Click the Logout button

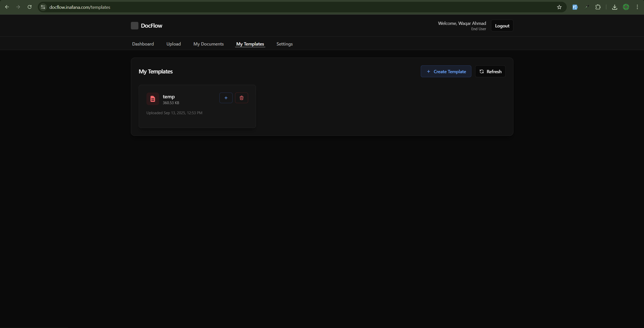(x=502, y=25)
